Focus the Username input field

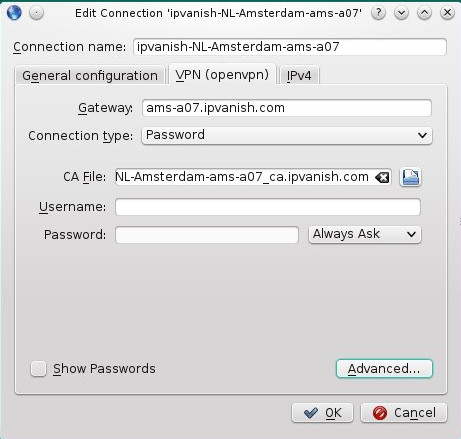pyautogui.click(x=268, y=207)
